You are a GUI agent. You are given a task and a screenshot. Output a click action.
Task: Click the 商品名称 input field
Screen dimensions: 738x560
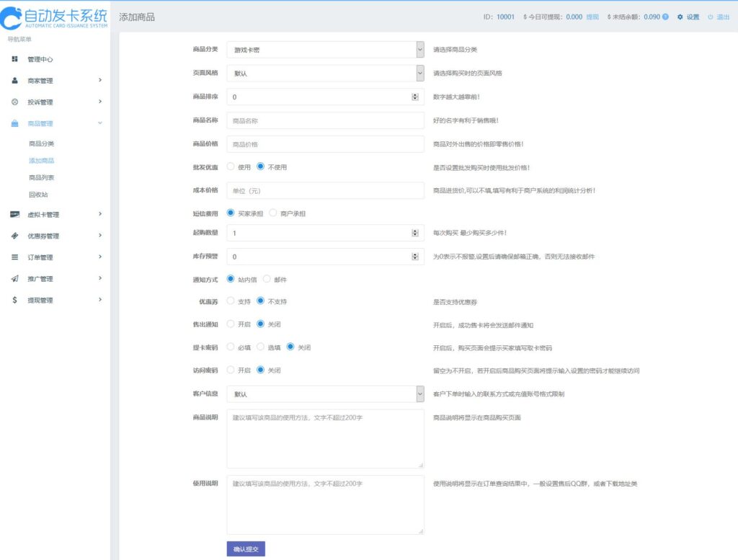click(x=325, y=120)
